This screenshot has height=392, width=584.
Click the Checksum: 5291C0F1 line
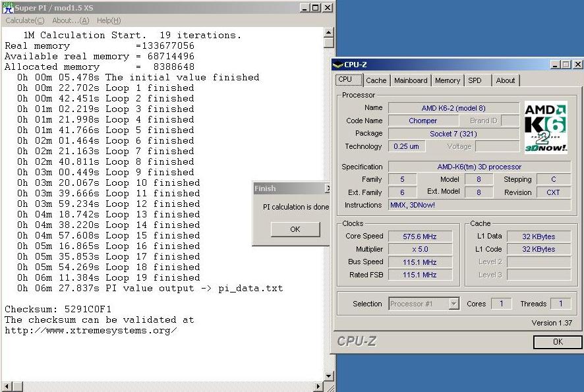click(x=58, y=310)
